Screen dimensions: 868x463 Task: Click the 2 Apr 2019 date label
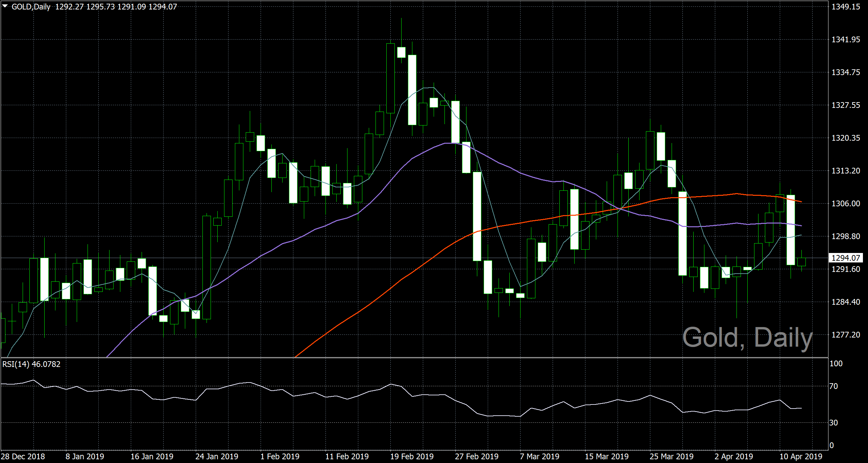(x=734, y=457)
